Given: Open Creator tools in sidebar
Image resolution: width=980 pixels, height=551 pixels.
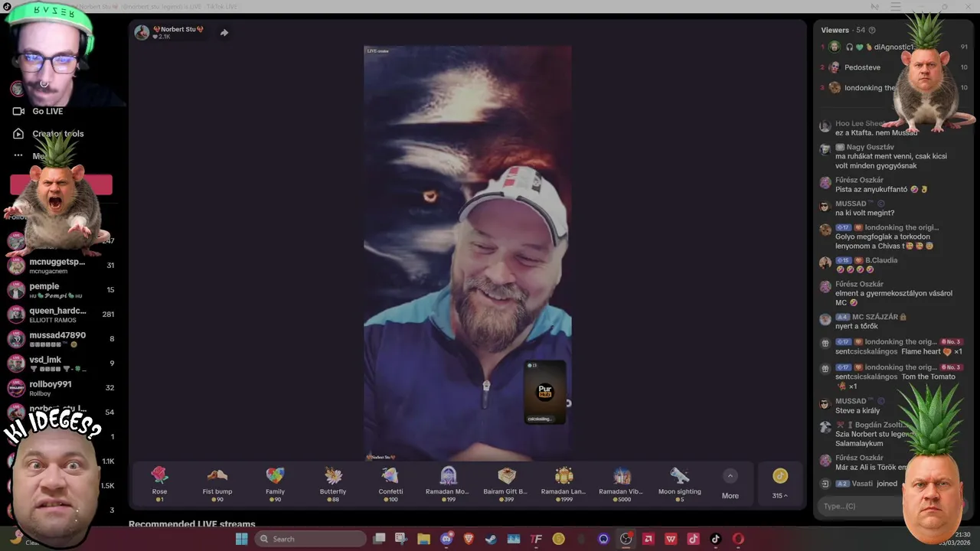Looking at the screenshot, I should point(58,133).
